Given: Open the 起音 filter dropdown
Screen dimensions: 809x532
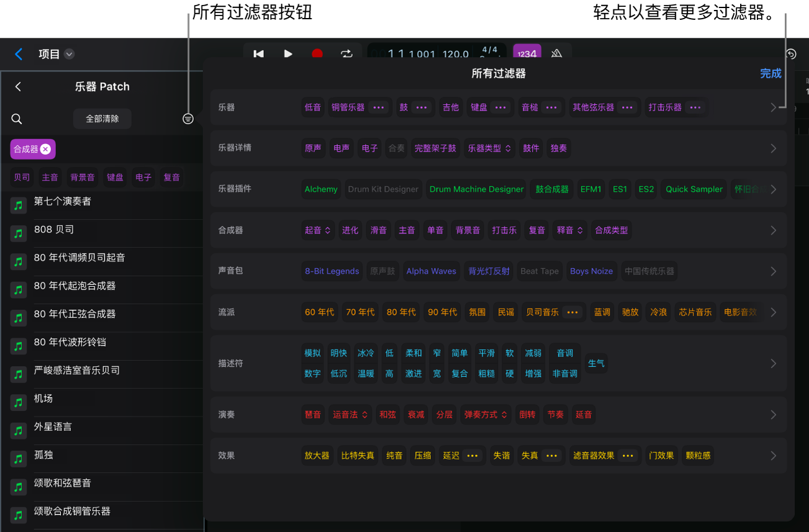Looking at the screenshot, I should [x=317, y=230].
